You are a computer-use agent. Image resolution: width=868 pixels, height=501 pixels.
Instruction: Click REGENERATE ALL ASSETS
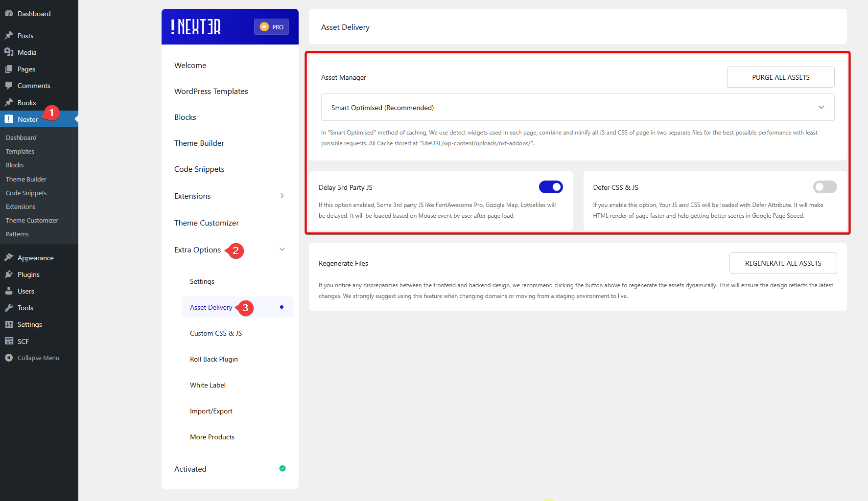click(783, 263)
